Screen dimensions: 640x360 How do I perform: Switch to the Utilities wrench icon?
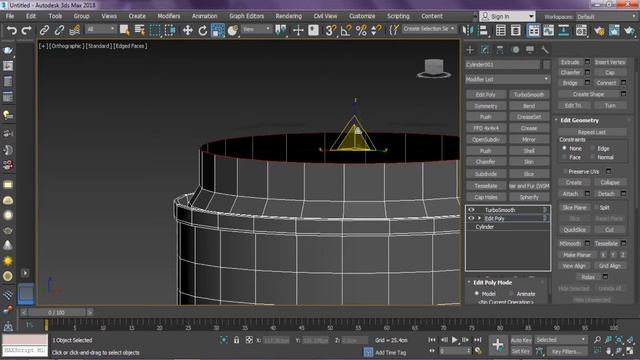544,50
